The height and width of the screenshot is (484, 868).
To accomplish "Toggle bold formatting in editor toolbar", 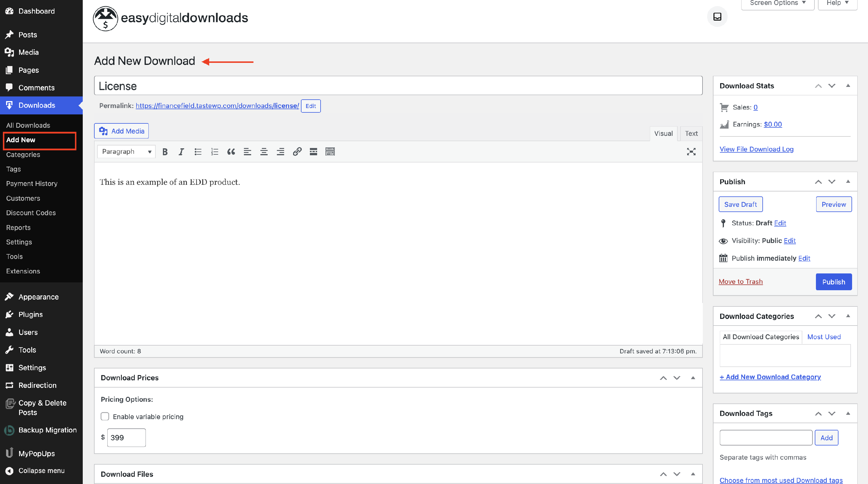I will pos(165,152).
